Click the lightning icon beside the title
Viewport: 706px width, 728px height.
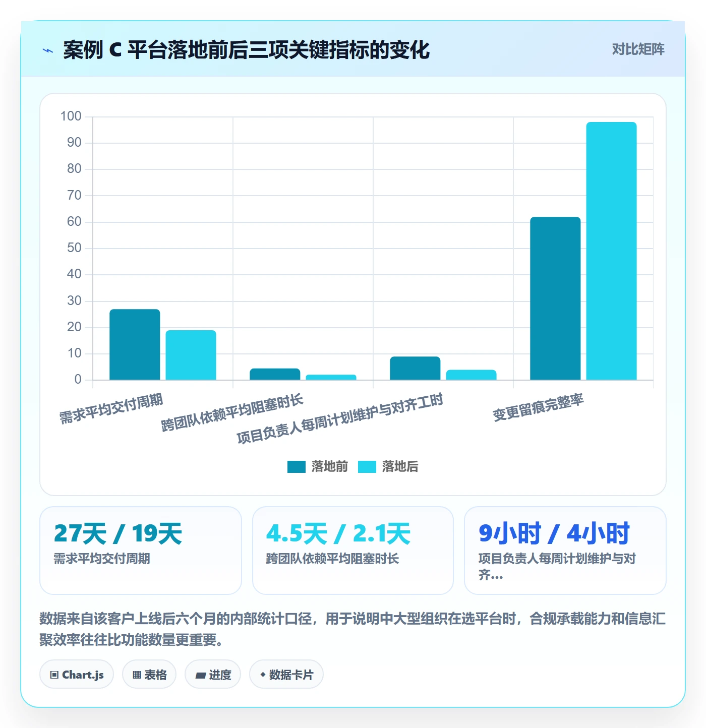click(48, 50)
